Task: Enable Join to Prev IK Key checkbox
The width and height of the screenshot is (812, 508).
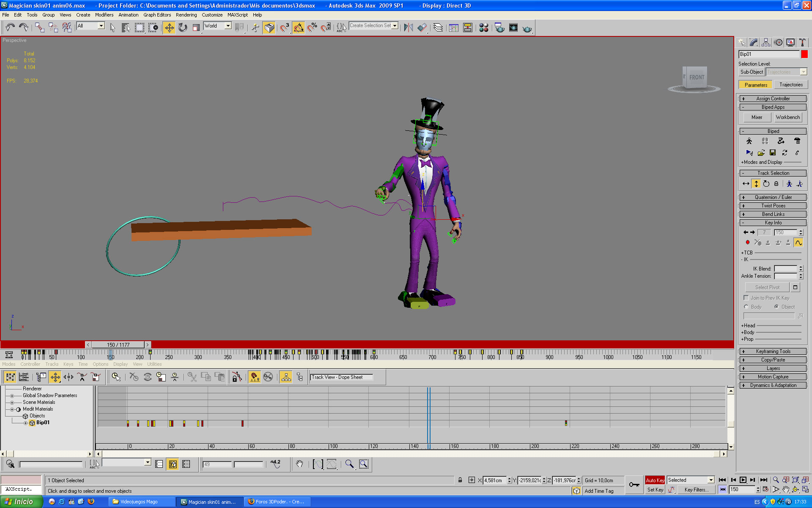Action: coord(746,298)
